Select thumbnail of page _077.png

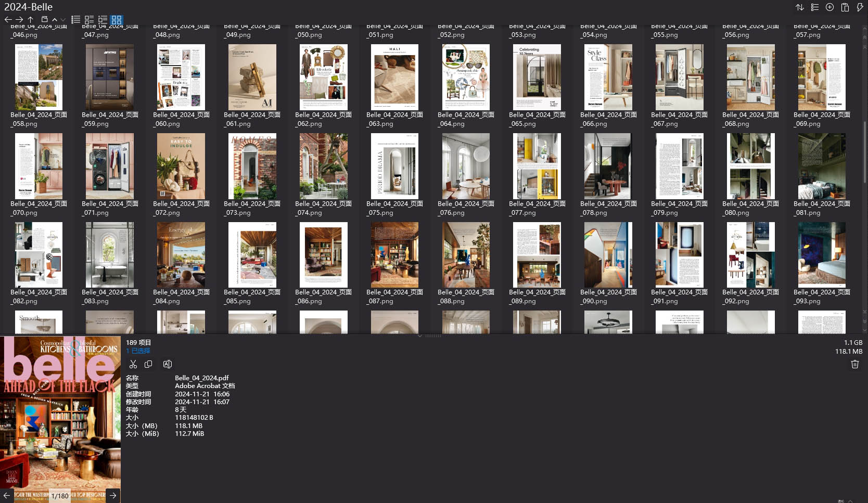pyautogui.click(x=537, y=166)
